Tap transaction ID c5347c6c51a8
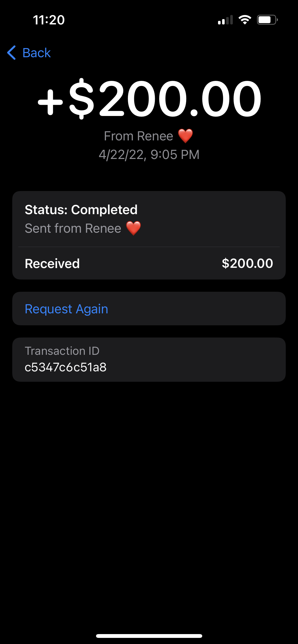Image resolution: width=298 pixels, height=644 pixels. (x=66, y=367)
